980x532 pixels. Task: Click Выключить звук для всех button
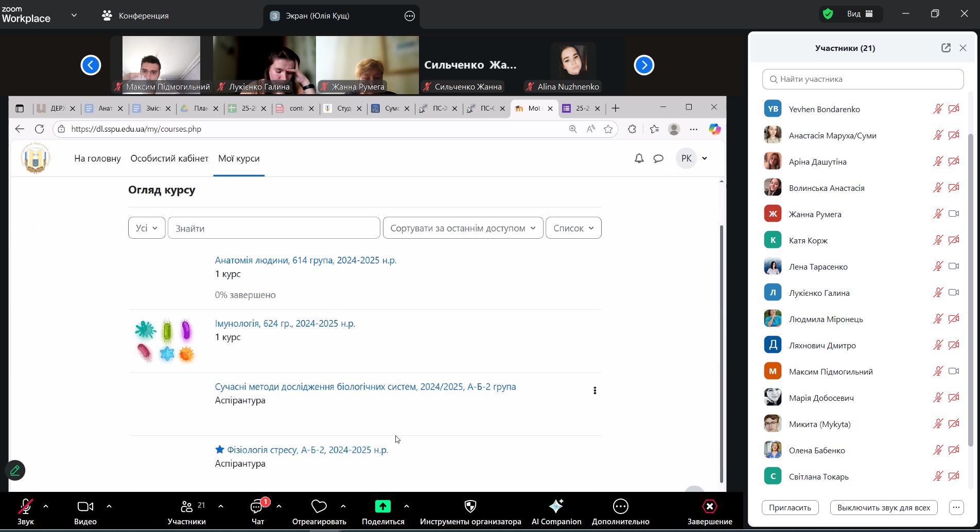883,508
